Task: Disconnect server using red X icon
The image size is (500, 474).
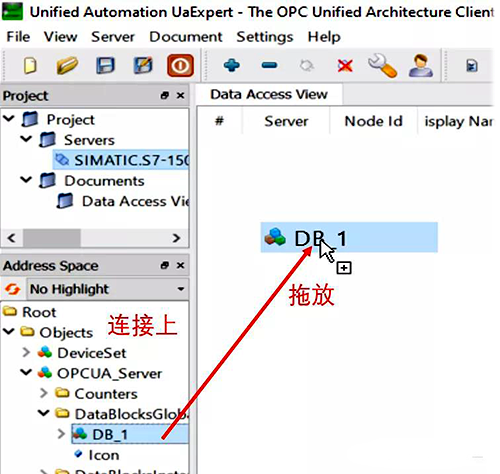Action: tap(345, 65)
